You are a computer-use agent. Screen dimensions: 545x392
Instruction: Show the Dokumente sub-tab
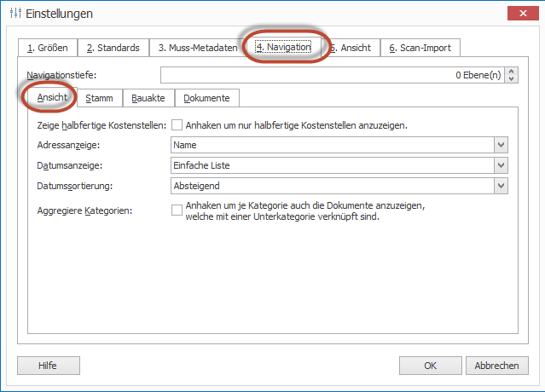pyautogui.click(x=206, y=98)
